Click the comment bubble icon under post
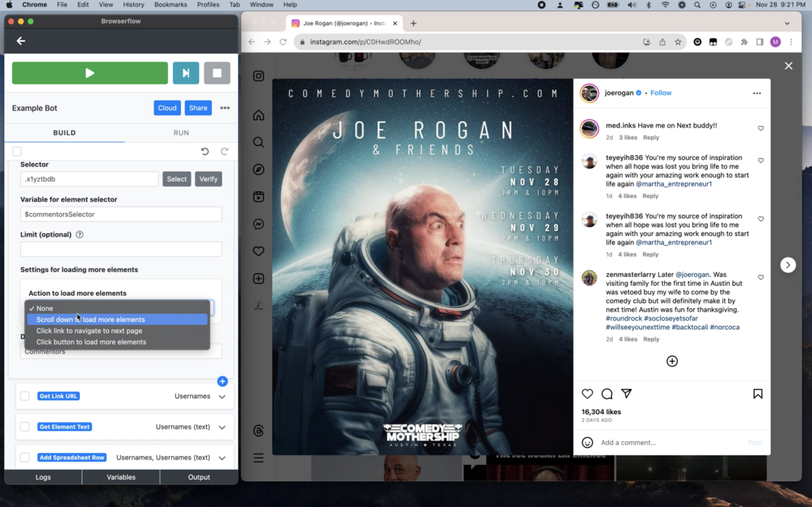The height and width of the screenshot is (507, 812). [x=607, y=394]
